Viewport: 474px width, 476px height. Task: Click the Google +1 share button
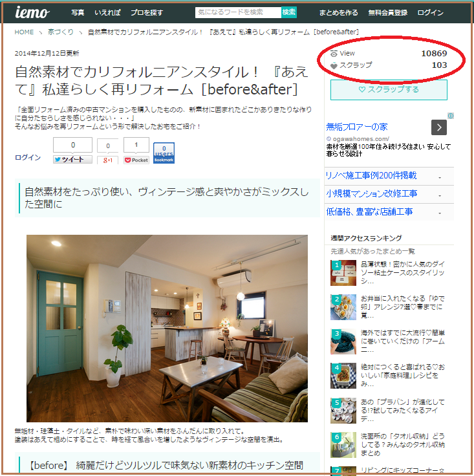107,160
